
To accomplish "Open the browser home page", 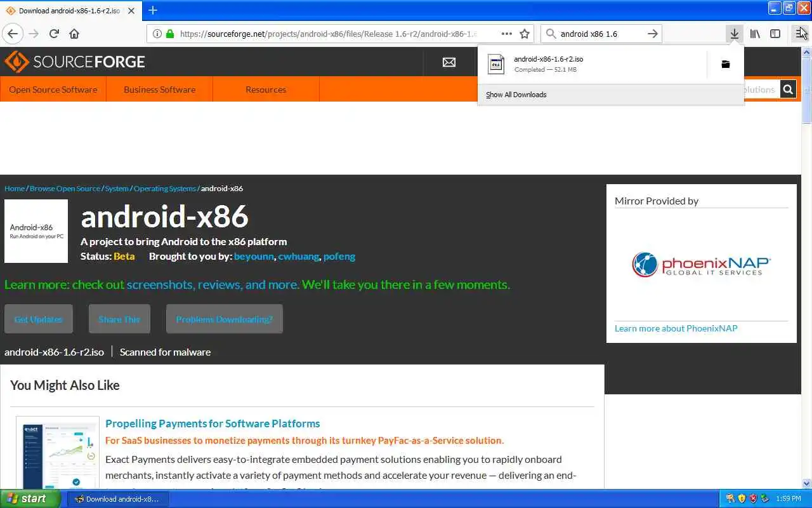I will pos(74,34).
